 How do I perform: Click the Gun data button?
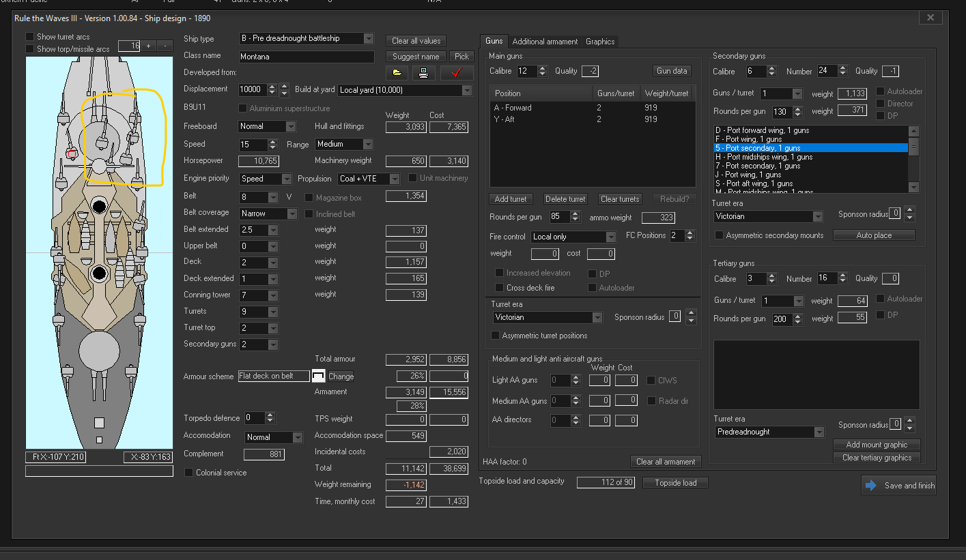[x=672, y=71]
